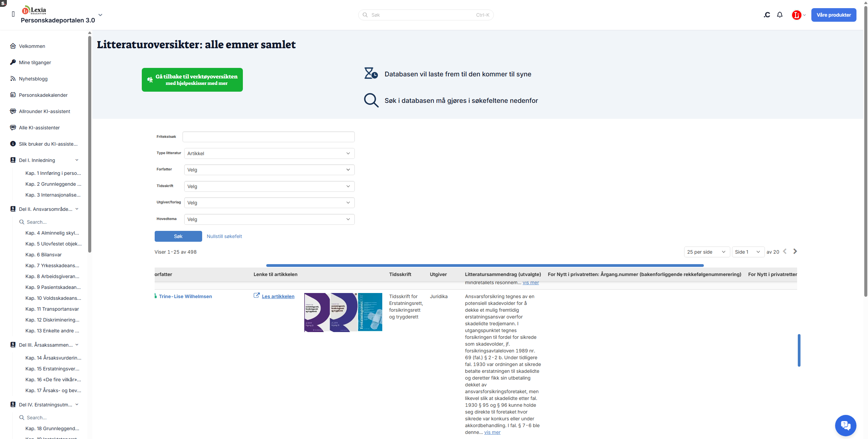Open Kap. 18 Grunnleggende chapter
Viewport: 868px width, 439px height.
coord(52,428)
